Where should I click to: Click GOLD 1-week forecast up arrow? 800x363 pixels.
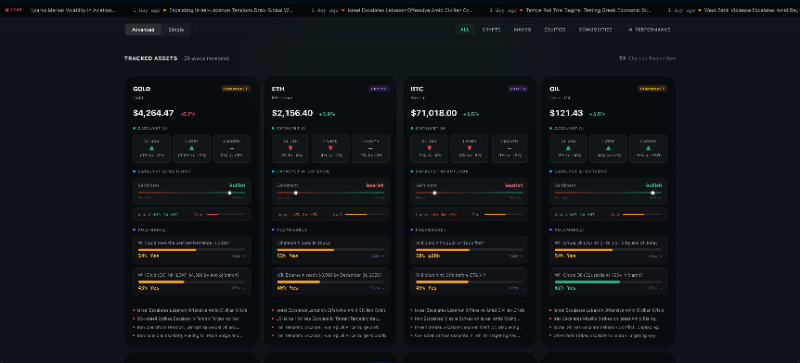tap(192, 148)
